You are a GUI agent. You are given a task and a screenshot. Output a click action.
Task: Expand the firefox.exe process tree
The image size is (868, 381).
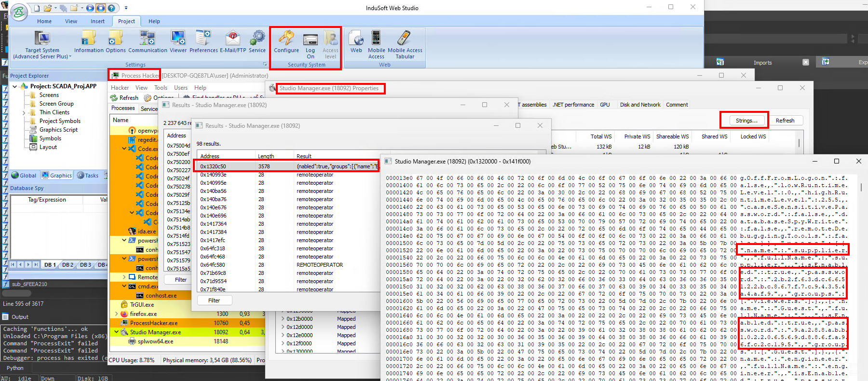click(117, 314)
